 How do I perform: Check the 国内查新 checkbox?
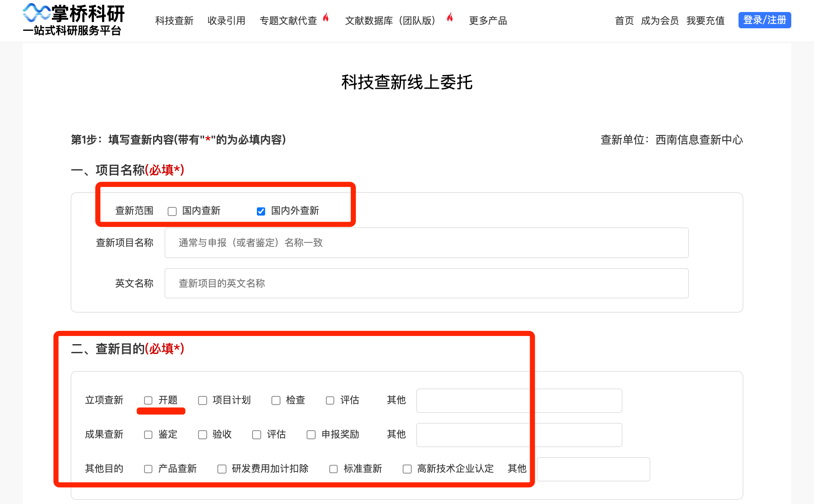click(x=172, y=211)
